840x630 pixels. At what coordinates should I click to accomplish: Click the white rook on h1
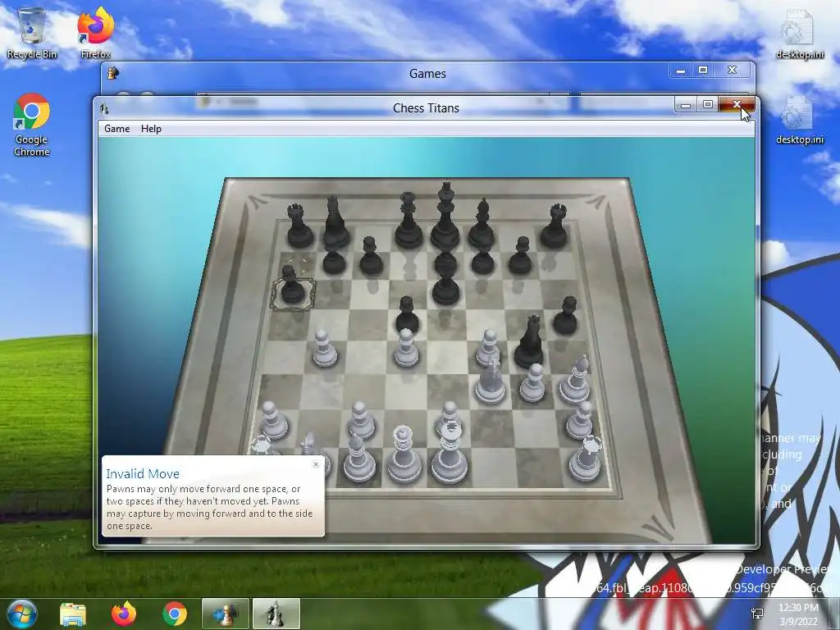pos(586,459)
